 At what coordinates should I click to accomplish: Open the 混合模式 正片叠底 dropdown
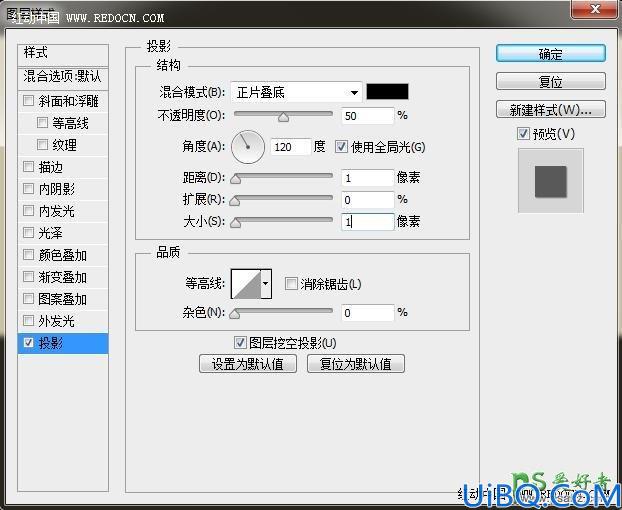pyautogui.click(x=296, y=92)
